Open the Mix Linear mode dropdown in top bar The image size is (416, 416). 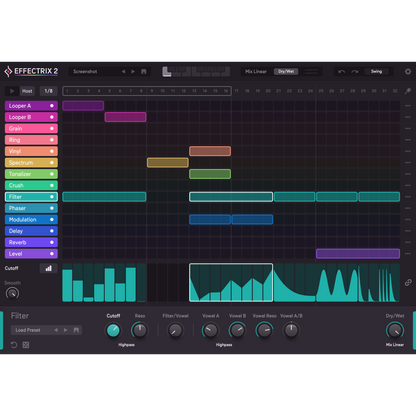[x=256, y=71]
